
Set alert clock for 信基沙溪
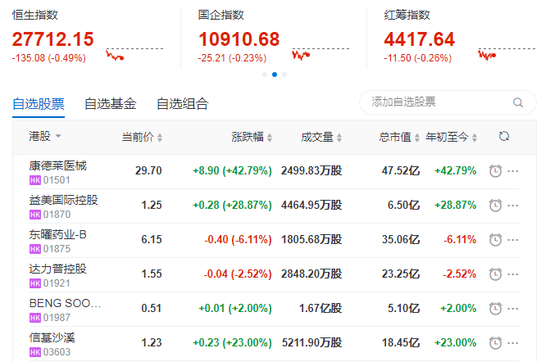495,343
